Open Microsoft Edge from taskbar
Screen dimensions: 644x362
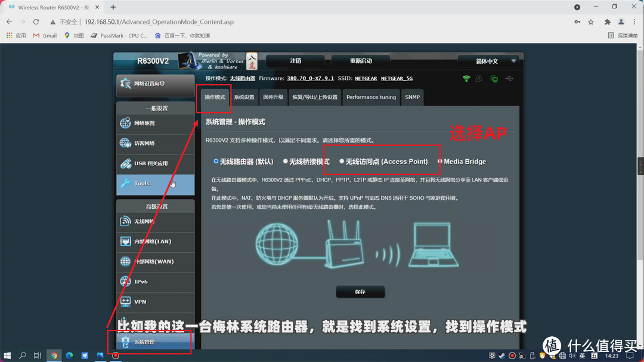pos(69,355)
